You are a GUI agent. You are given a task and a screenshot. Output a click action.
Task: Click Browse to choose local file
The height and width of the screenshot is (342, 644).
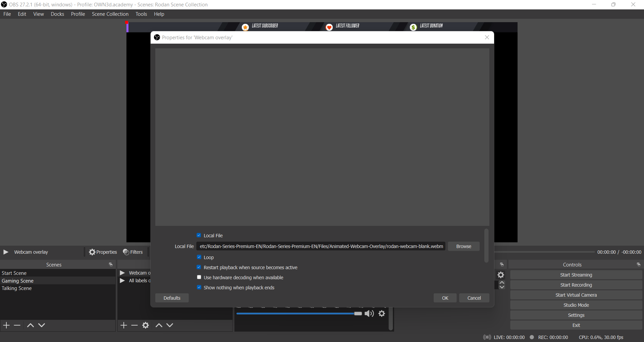click(x=464, y=246)
